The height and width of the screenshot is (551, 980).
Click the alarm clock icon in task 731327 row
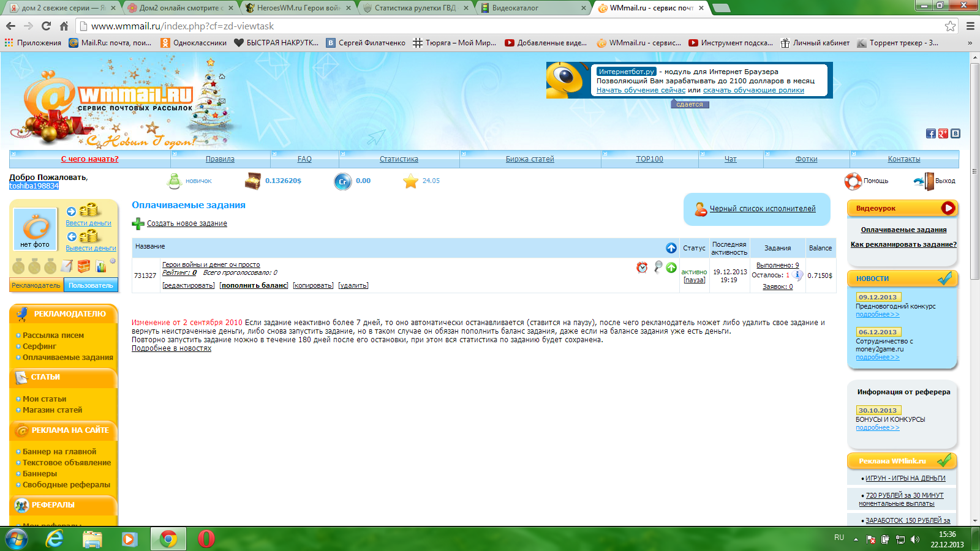[x=642, y=268]
